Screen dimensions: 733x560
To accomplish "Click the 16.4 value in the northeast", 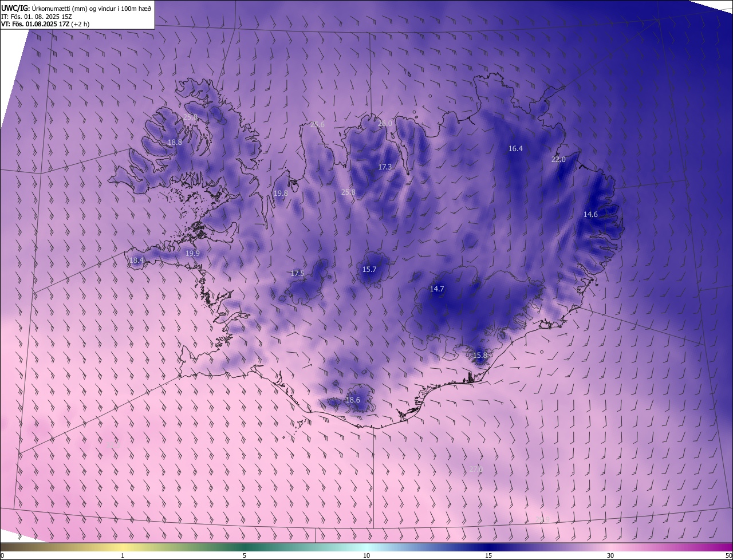I will (515, 148).
